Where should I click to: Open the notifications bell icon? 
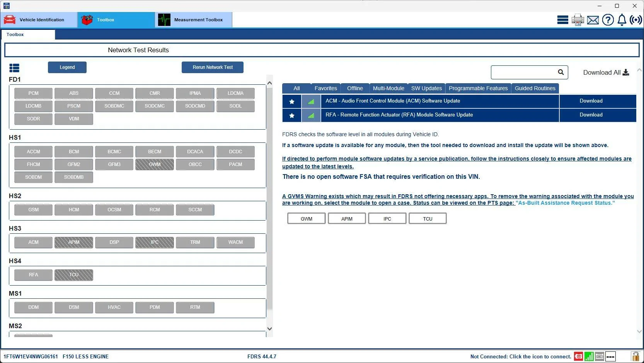(x=622, y=20)
